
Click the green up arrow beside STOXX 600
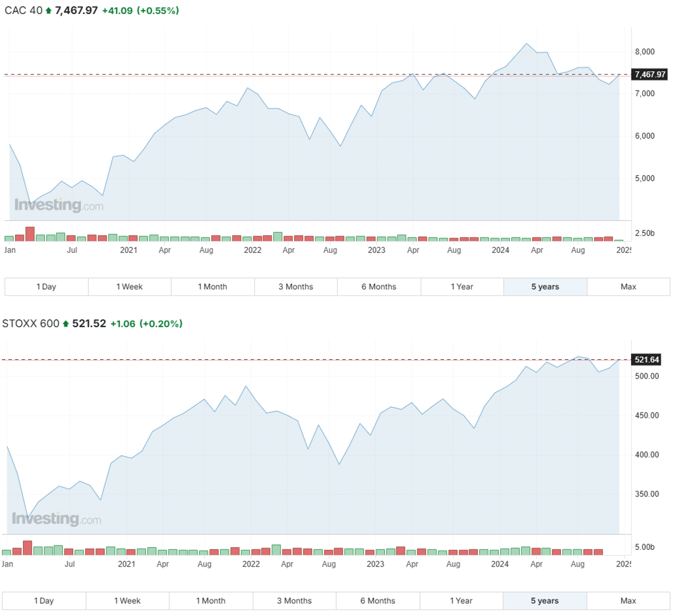point(66,324)
